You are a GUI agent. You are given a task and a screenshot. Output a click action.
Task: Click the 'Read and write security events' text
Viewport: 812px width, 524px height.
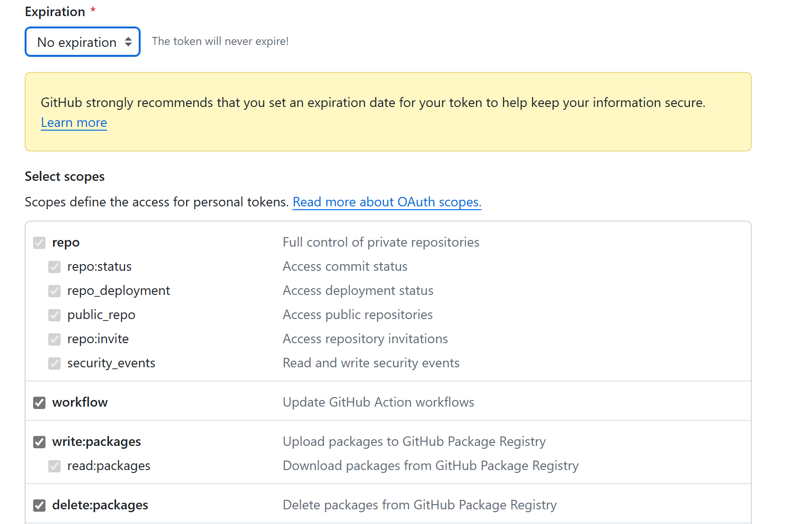tap(371, 363)
